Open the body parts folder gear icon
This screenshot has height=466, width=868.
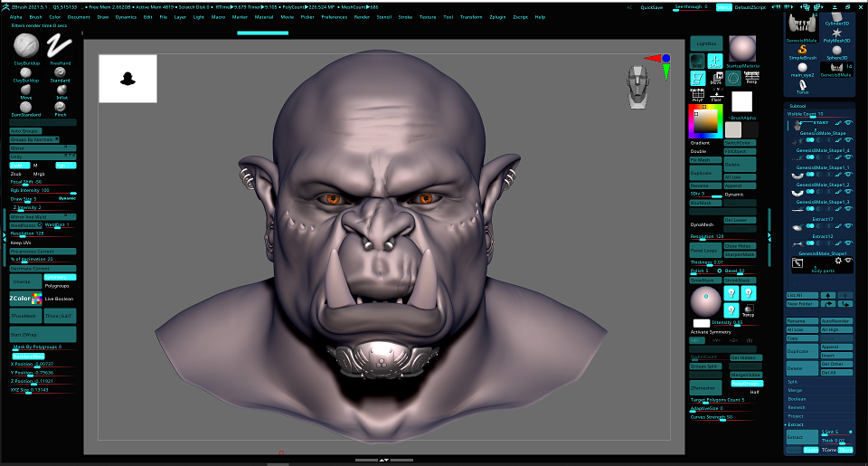(x=838, y=261)
